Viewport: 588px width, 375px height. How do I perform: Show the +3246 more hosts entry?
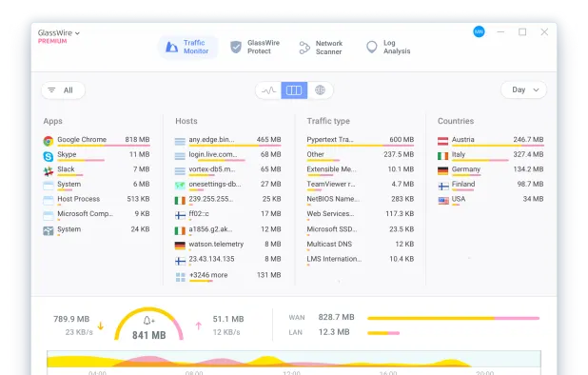(x=228, y=276)
